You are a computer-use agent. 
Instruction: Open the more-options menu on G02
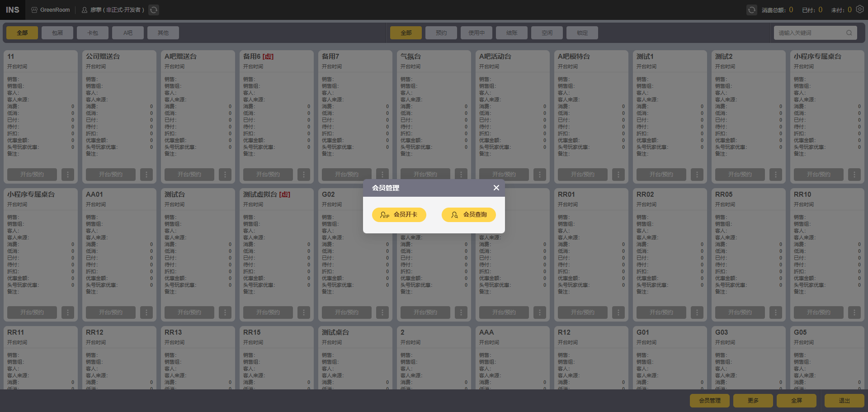click(382, 312)
